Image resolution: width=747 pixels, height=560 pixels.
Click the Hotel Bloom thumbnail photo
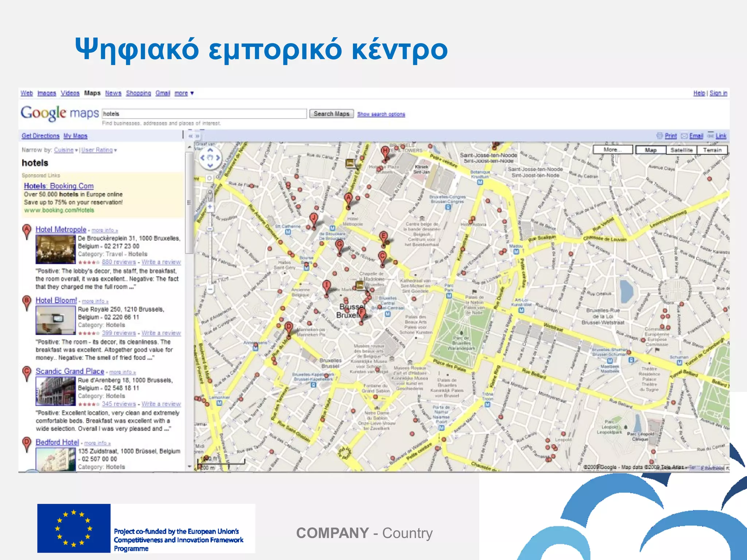[x=55, y=320]
